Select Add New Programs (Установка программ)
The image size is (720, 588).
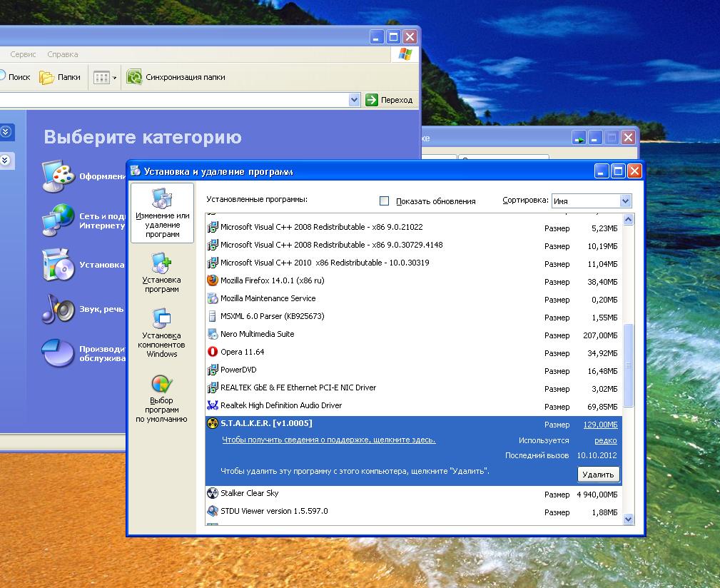161,273
